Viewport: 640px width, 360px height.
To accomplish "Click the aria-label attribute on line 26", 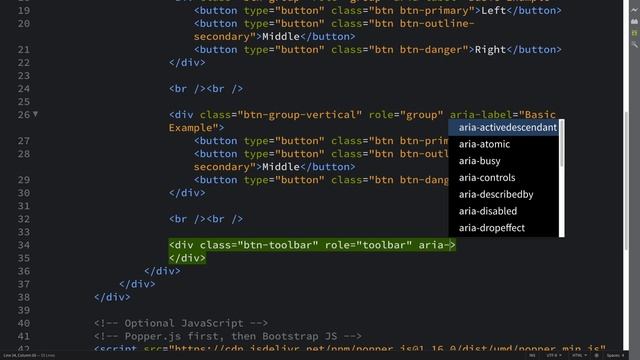I will (x=481, y=115).
